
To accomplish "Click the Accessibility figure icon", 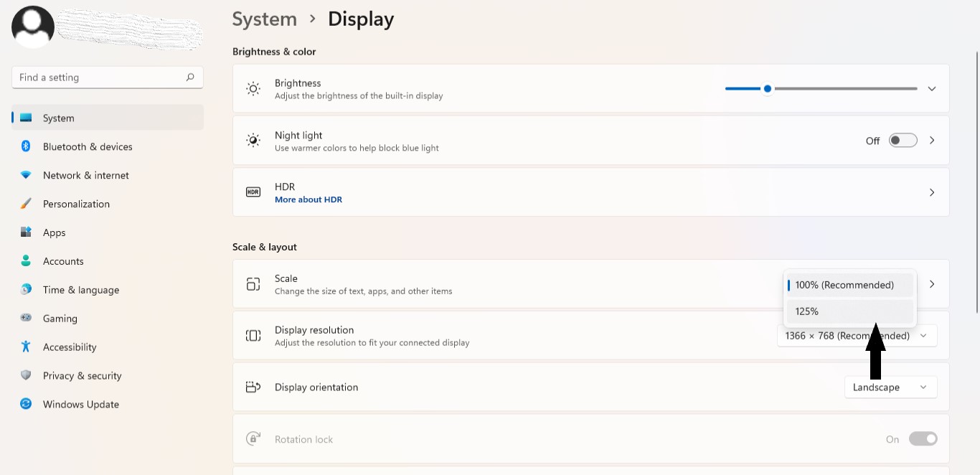I will click(26, 347).
